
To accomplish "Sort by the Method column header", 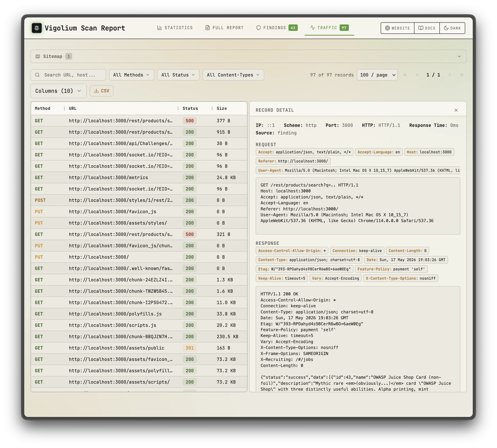I will (x=42, y=108).
